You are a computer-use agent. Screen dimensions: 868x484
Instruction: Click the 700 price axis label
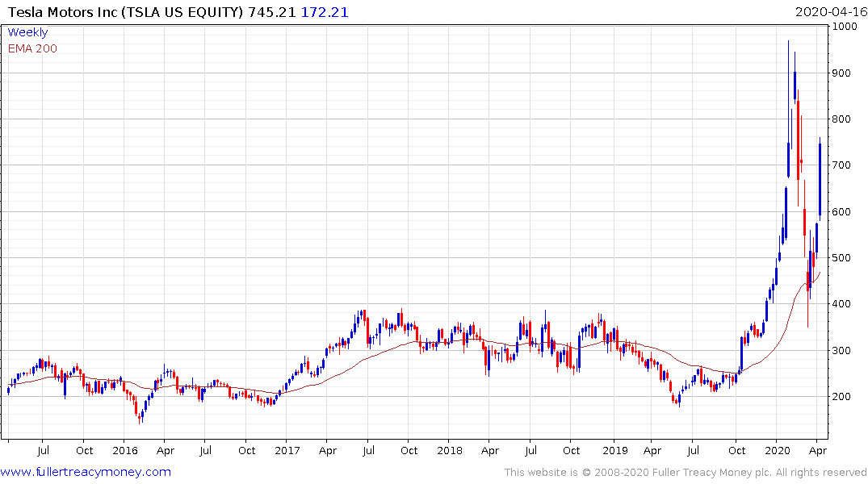tap(841, 165)
